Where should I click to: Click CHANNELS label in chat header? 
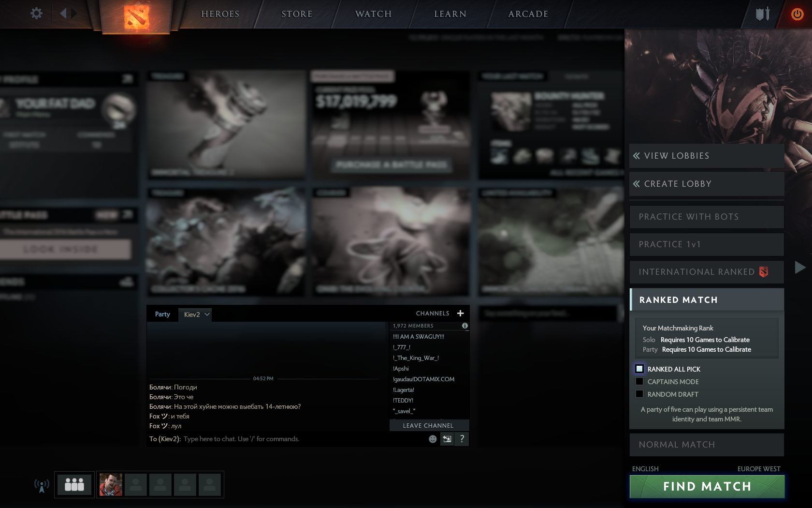click(433, 314)
